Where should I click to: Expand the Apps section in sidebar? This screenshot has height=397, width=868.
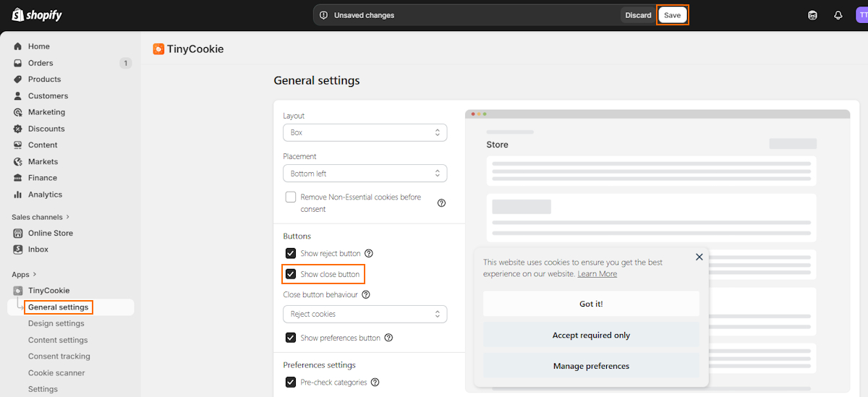(x=24, y=274)
